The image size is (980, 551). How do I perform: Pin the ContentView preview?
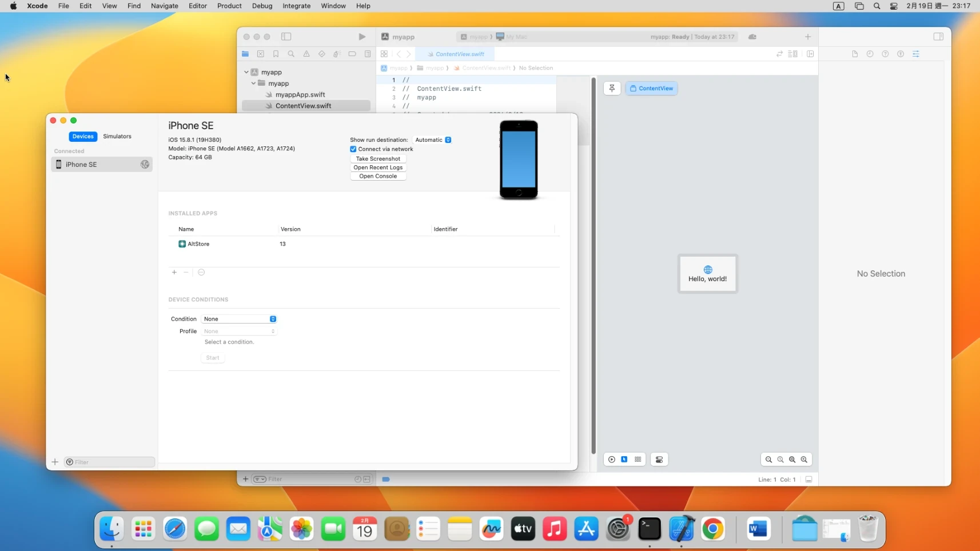612,89
